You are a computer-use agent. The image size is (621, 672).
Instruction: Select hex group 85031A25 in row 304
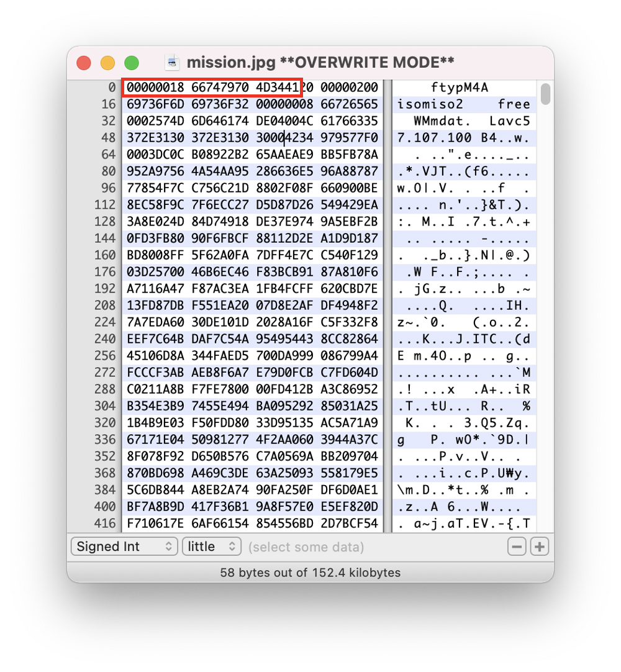(349, 406)
